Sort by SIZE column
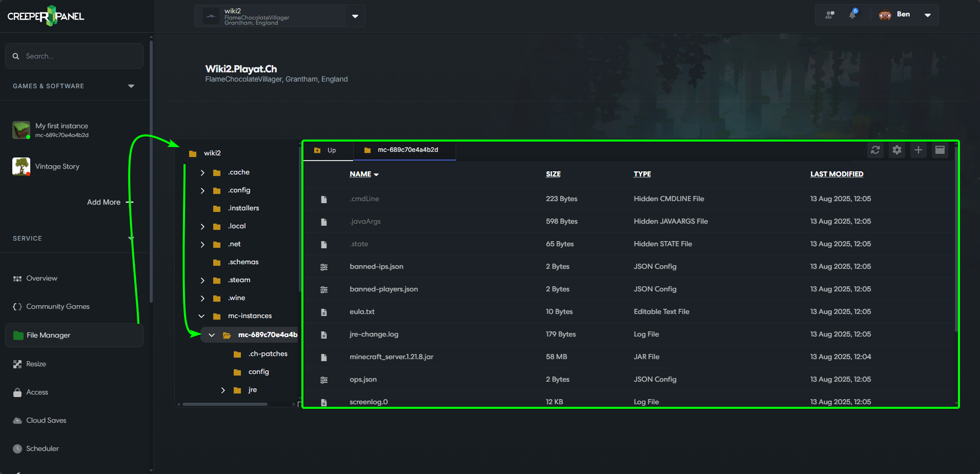 pos(553,174)
